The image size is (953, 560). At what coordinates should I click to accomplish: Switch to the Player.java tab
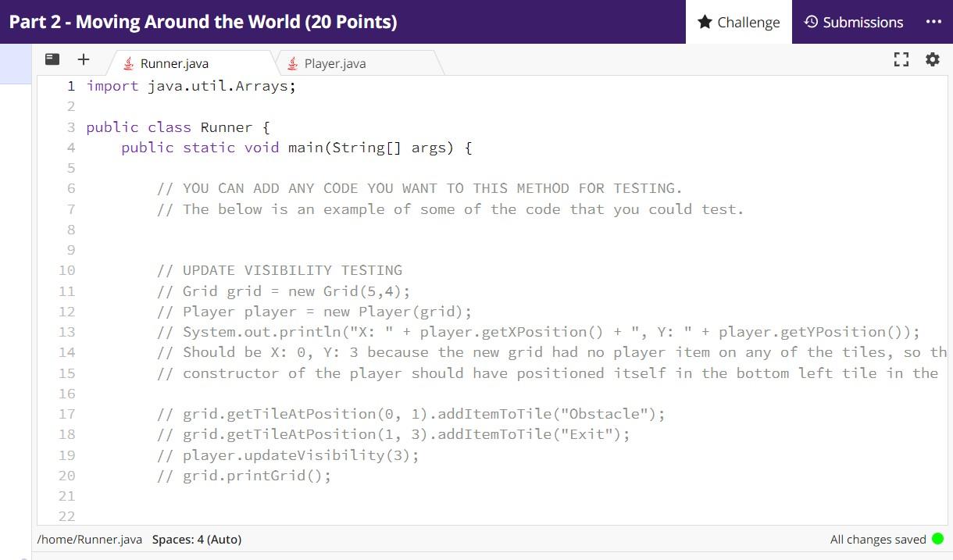point(334,62)
